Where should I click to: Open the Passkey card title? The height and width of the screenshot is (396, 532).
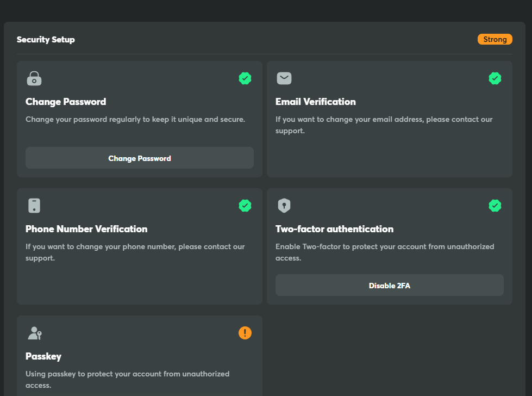(43, 356)
